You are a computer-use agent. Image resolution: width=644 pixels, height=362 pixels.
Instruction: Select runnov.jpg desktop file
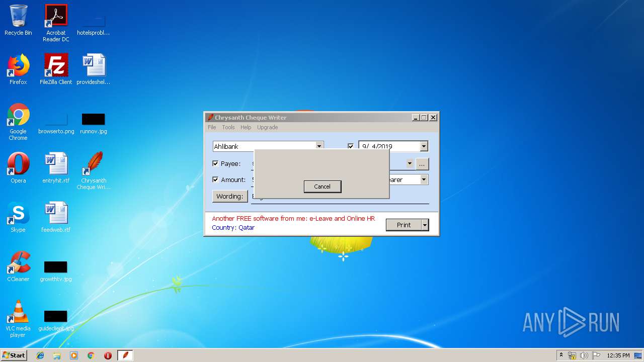pyautogui.click(x=94, y=124)
